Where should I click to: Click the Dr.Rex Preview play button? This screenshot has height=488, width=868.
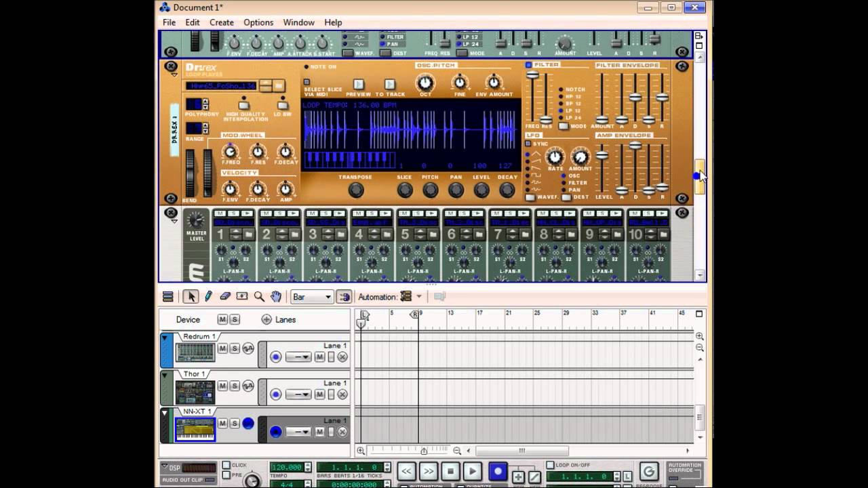click(x=359, y=85)
